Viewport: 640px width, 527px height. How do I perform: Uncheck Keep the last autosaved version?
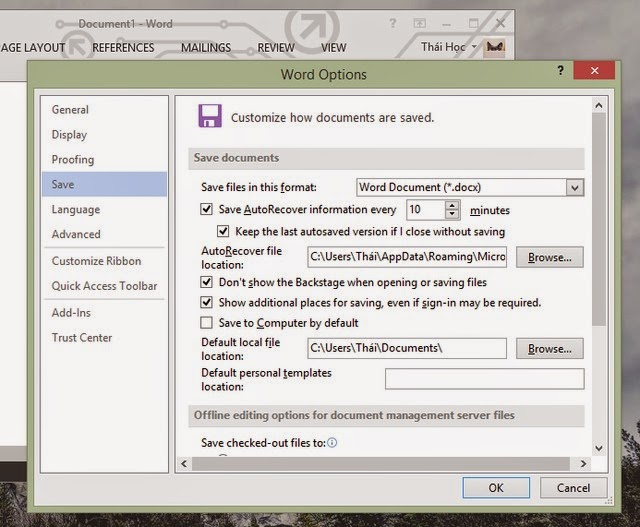[x=223, y=231]
